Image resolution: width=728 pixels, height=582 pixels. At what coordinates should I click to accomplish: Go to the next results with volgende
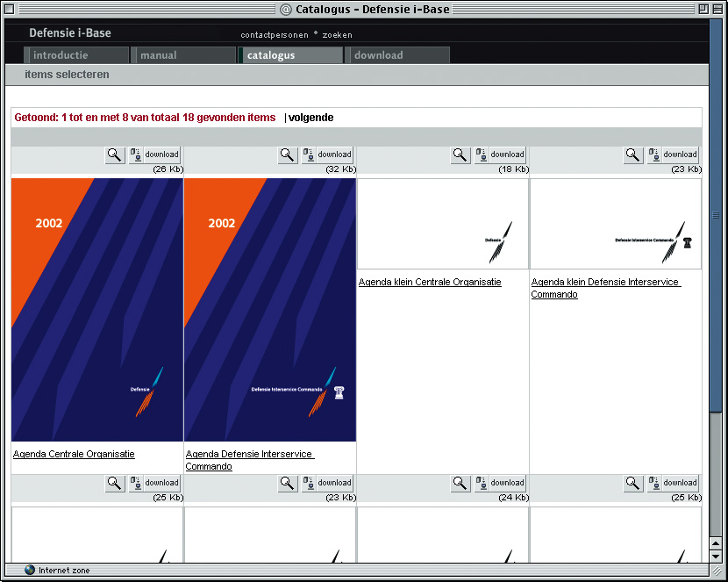311,118
